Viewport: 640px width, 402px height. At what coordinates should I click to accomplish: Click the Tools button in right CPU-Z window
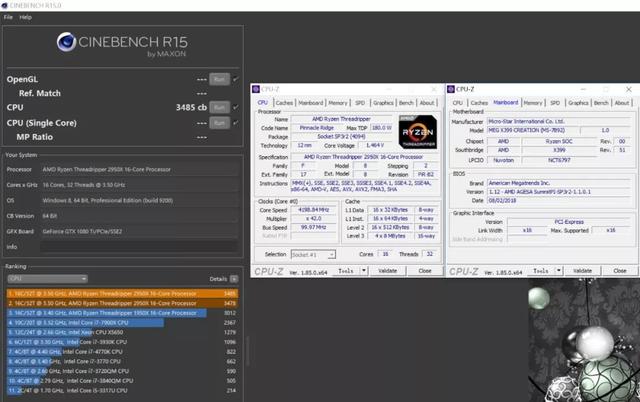coord(541,271)
